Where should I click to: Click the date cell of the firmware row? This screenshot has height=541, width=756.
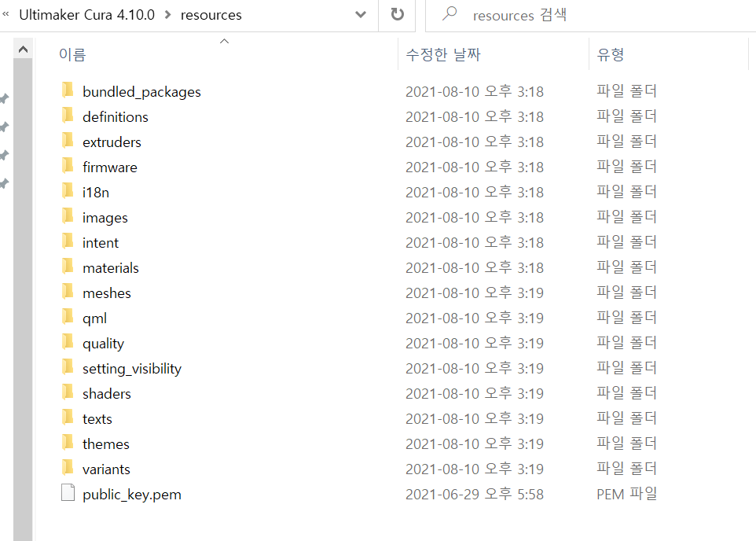475,167
